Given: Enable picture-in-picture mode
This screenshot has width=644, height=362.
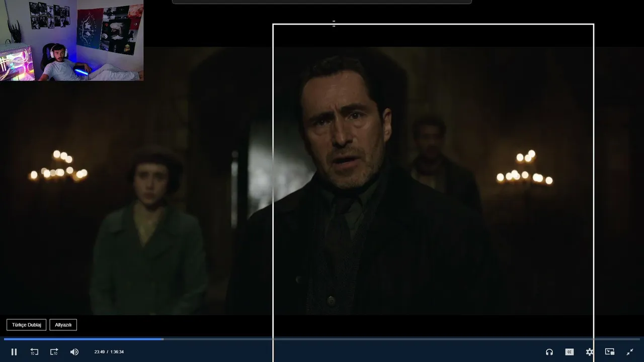Looking at the screenshot, I should (610, 352).
